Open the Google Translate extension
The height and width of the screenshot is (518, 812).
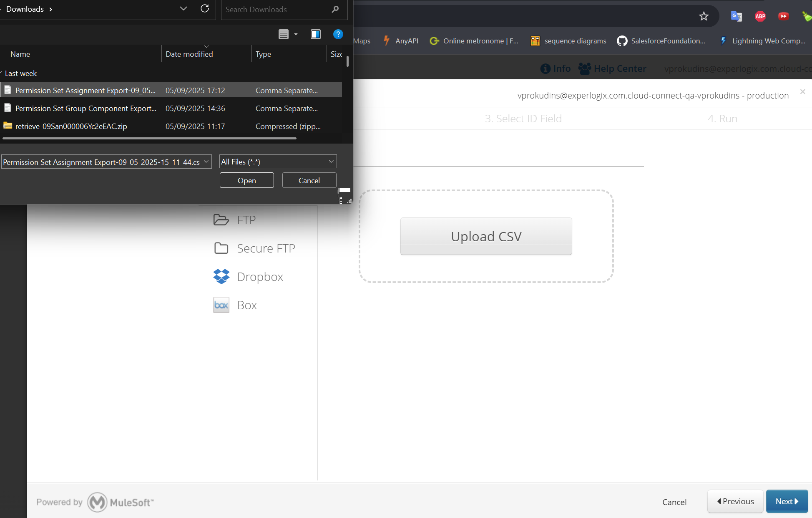[x=737, y=16]
